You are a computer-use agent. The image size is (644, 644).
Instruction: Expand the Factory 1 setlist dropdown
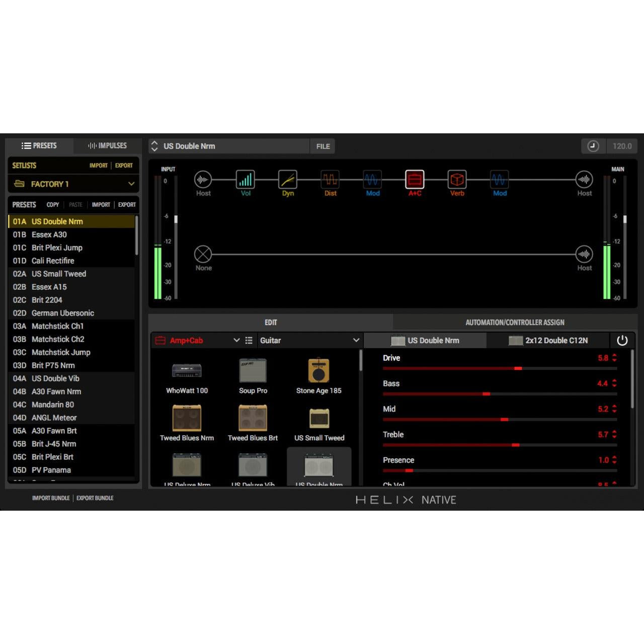[130, 184]
